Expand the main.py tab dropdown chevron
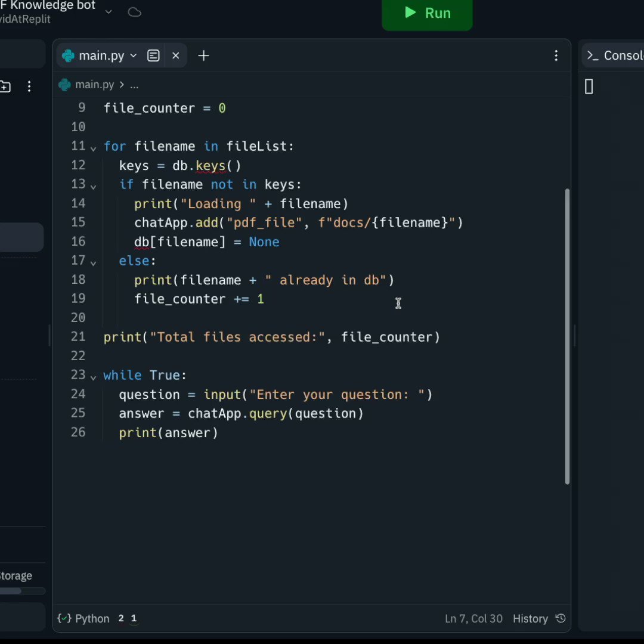Viewport: 644px width, 644px height. (133, 55)
